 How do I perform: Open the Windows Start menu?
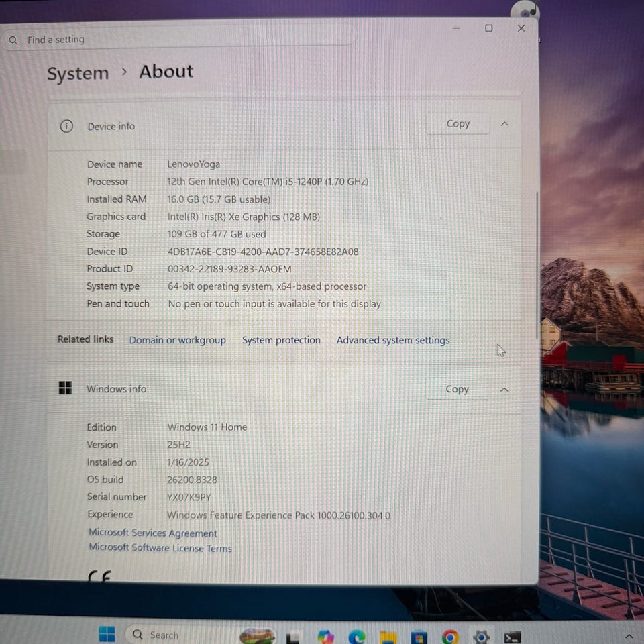coord(107,634)
